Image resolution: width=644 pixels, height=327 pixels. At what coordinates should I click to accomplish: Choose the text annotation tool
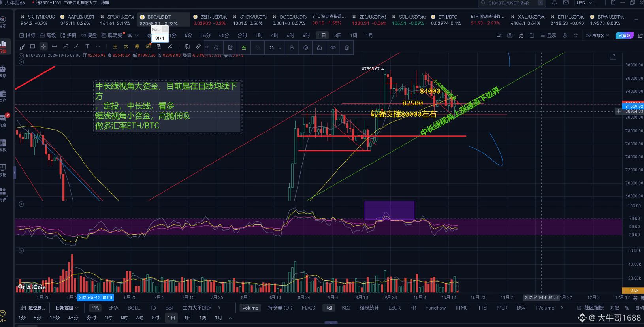tap(87, 47)
